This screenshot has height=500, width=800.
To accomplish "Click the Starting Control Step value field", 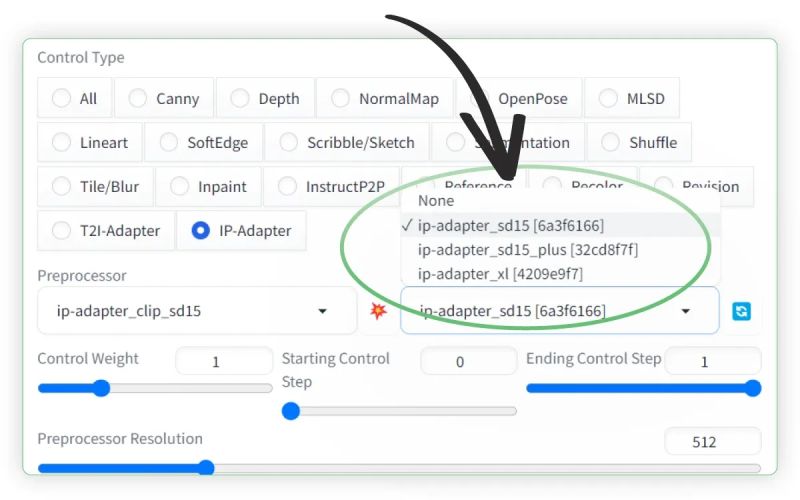I will tap(468, 361).
